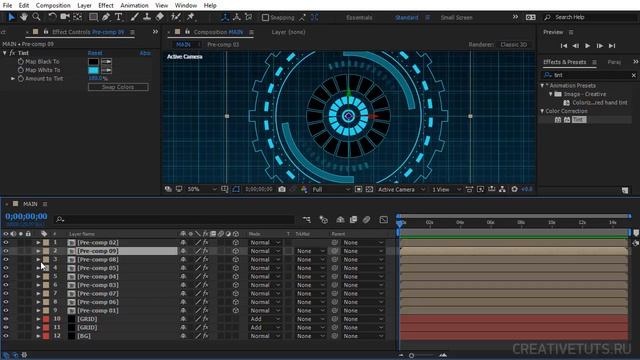Hide layer 10 GRID eye toggle
The height and width of the screenshot is (360, 640).
(x=6, y=319)
